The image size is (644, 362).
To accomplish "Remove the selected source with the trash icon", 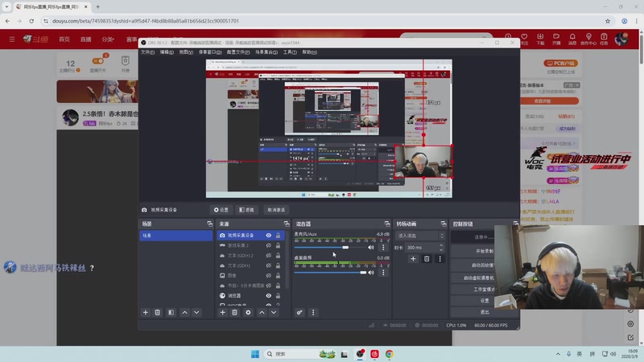I will (234, 312).
